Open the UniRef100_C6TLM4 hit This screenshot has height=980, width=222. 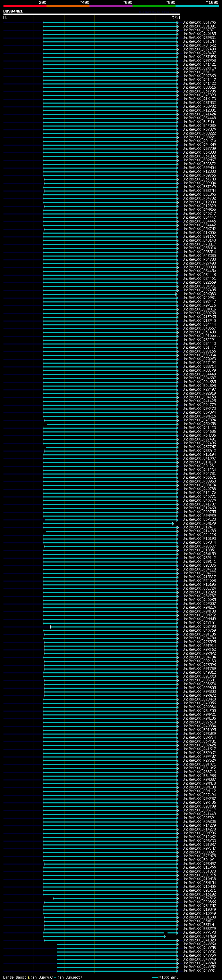(x=199, y=41)
